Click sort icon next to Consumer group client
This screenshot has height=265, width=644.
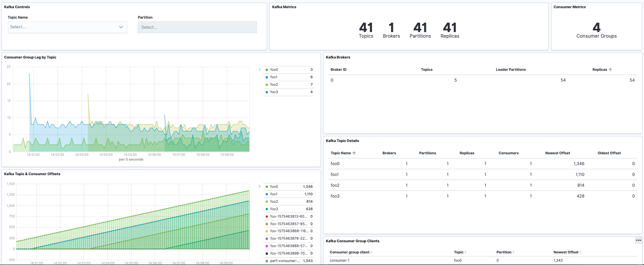(371, 252)
